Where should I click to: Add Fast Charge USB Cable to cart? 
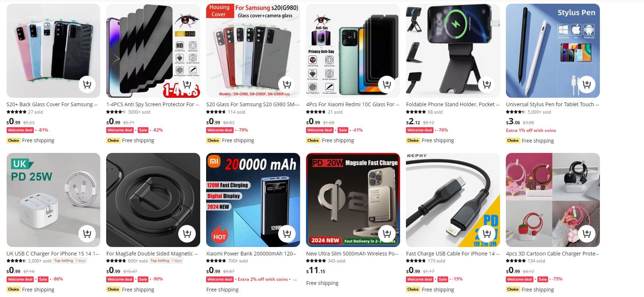coord(487,233)
